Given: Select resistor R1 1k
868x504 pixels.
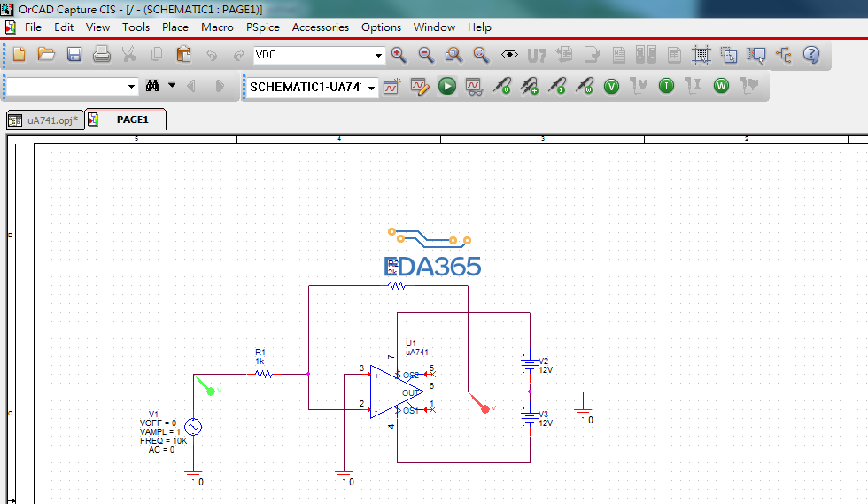Looking at the screenshot, I should pyautogui.click(x=264, y=375).
